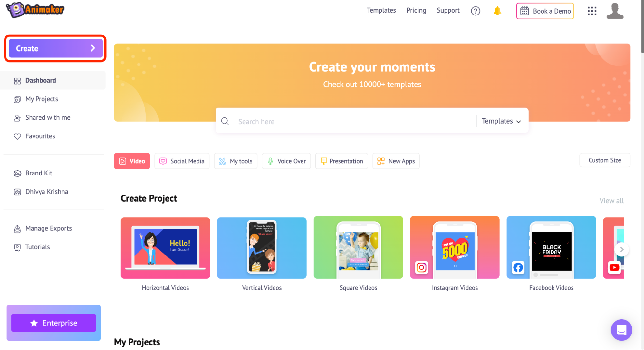Open Manage Exports icon
The height and width of the screenshot is (350, 644).
[x=17, y=228]
